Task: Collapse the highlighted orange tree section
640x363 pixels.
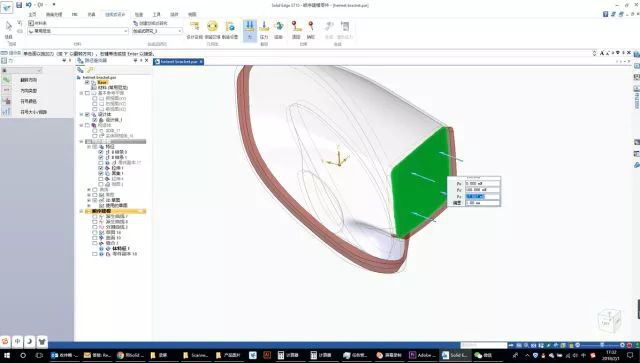Action: tap(81, 211)
